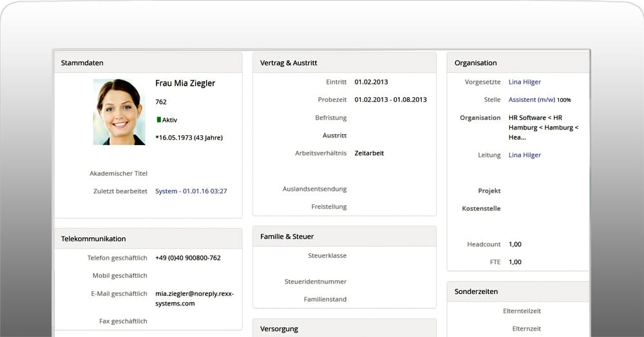Select the Vertrag & Austritt panel header

[344, 63]
